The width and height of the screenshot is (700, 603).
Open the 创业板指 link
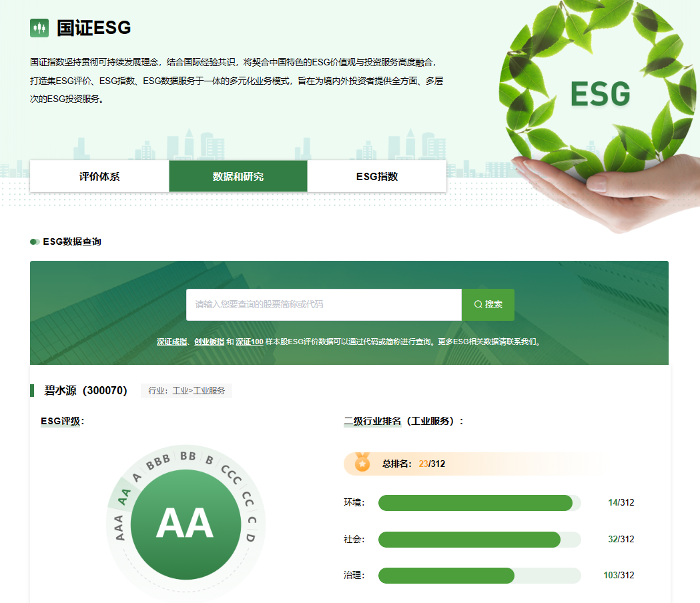(x=209, y=342)
